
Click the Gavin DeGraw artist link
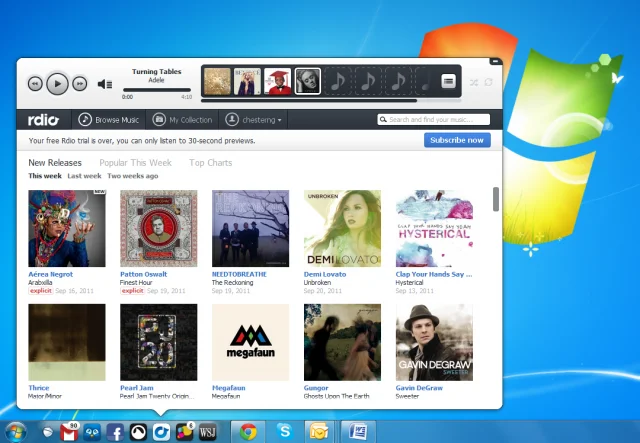click(419, 388)
